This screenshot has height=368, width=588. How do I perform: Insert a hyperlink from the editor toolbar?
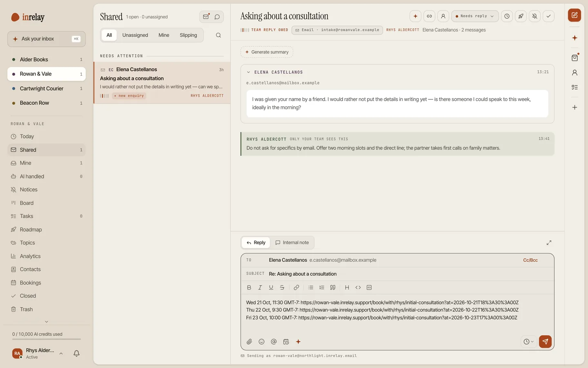click(296, 287)
